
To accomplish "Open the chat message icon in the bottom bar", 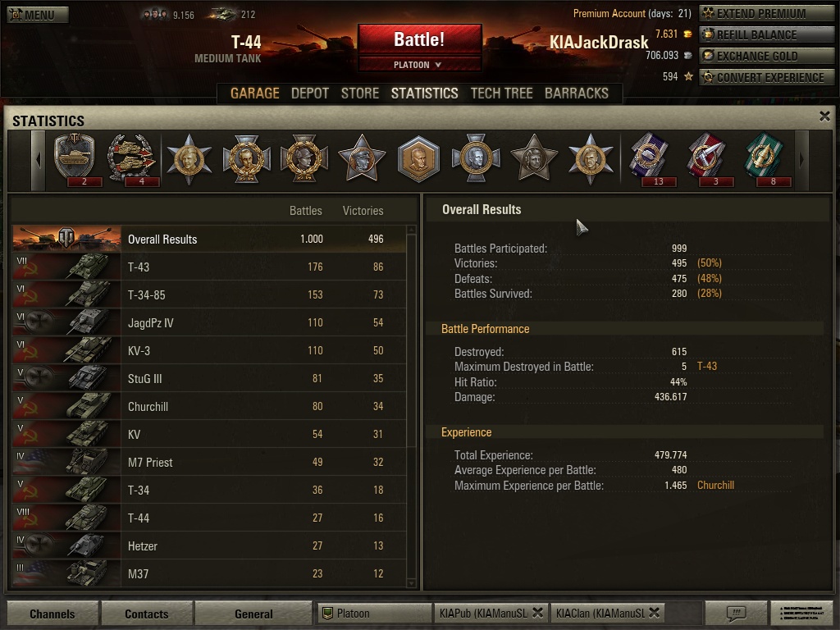I will point(736,613).
